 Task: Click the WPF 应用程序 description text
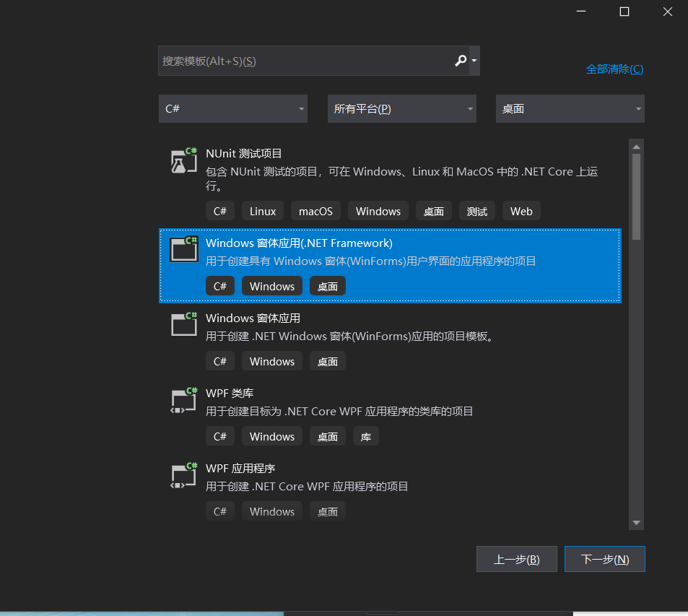(307, 487)
